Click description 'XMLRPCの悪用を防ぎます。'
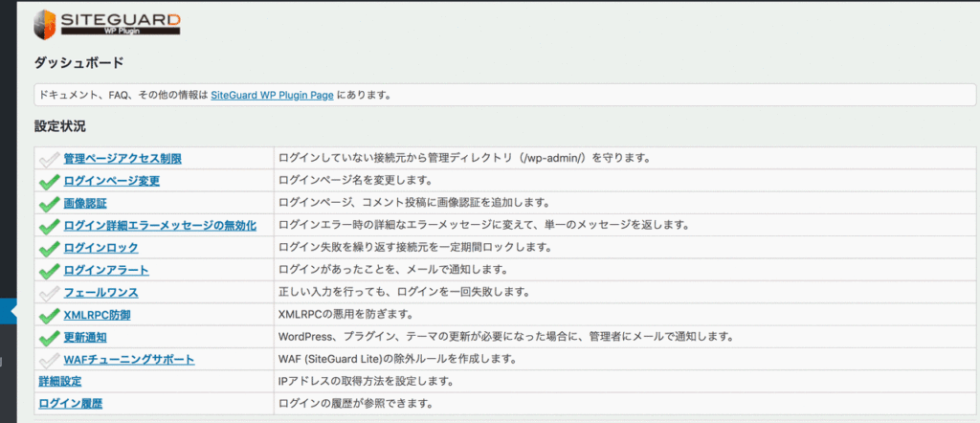The height and width of the screenshot is (423, 980). pos(345,314)
